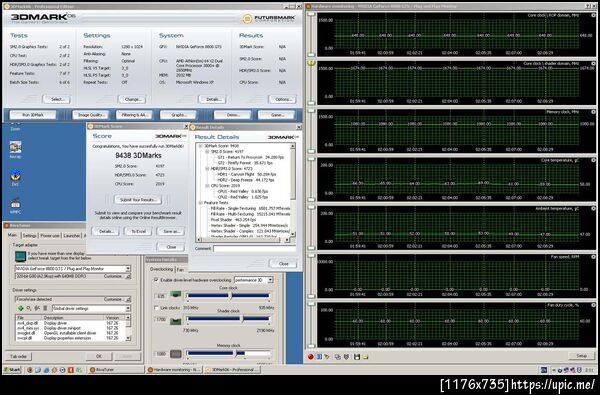Open the Customize arrow next to ForceWare detected
Image resolution: width=600 pixels, height=395 pixels.
pyautogui.click(x=129, y=299)
